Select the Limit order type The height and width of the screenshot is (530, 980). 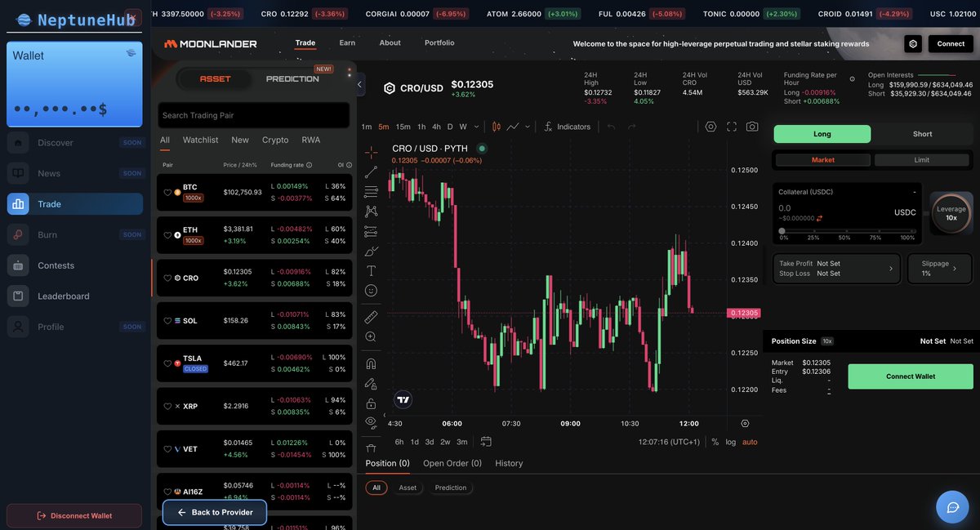(922, 160)
